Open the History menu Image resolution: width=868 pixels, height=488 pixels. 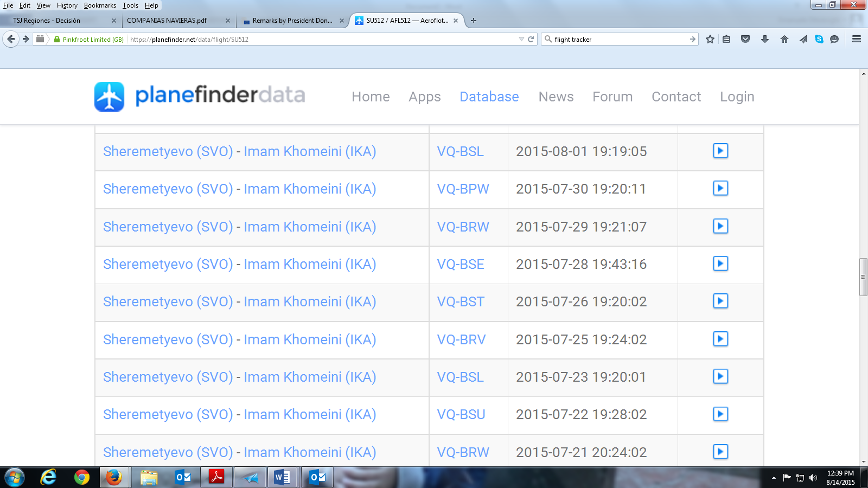[x=67, y=5]
